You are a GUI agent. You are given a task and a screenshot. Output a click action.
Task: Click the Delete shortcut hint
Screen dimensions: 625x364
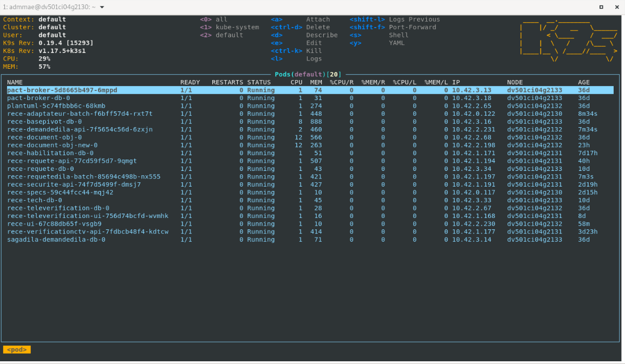(301, 28)
